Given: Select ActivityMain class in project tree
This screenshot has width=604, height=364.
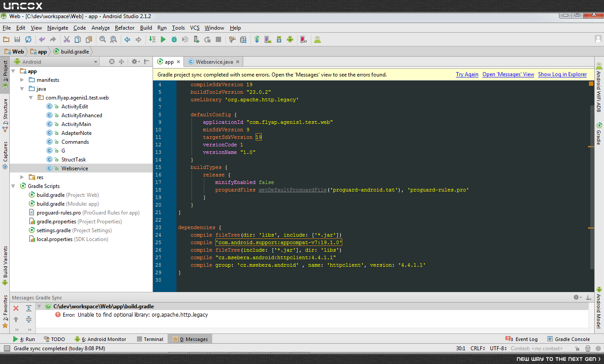Looking at the screenshot, I should [76, 124].
